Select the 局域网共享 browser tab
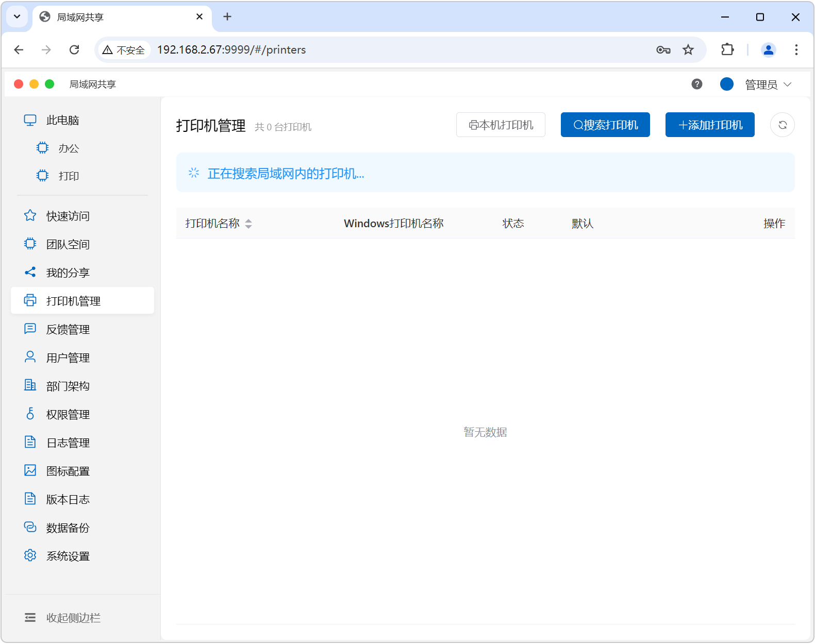This screenshot has width=815, height=644. pyautogui.click(x=122, y=18)
